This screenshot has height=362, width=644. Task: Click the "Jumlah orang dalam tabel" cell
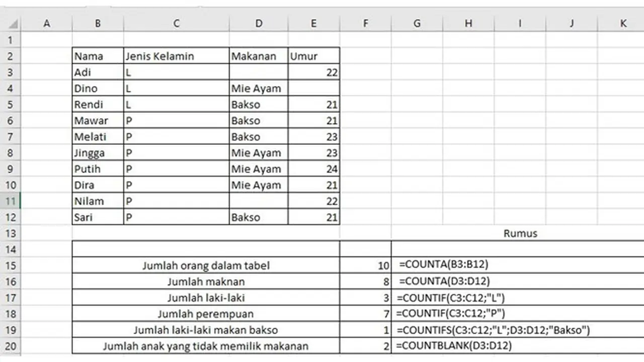click(x=206, y=265)
